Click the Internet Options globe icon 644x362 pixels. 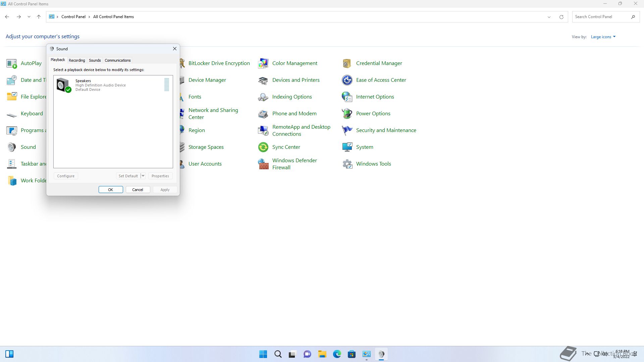pyautogui.click(x=347, y=97)
